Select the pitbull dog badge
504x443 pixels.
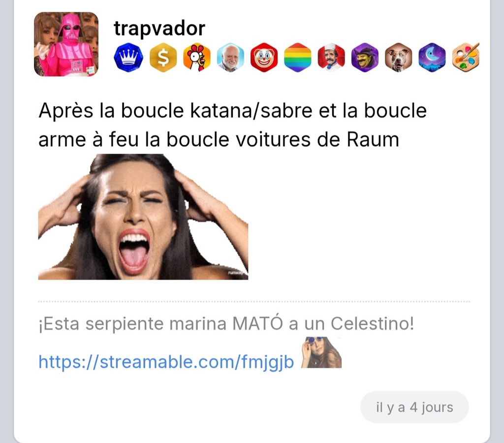pyautogui.click(x=399, y=57)
